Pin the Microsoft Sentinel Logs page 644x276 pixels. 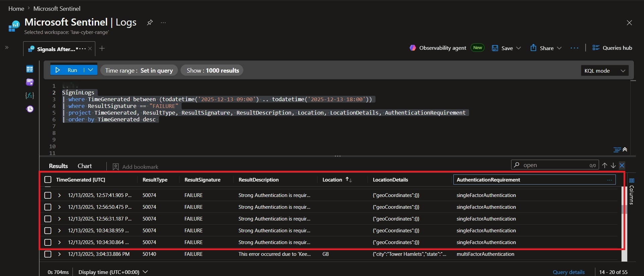[x=150, y=23]
